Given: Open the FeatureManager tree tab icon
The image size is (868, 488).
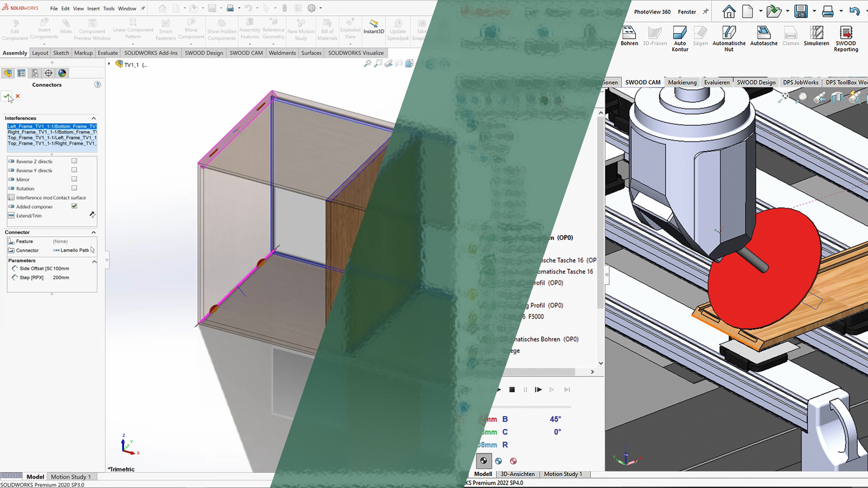Looking at the screenshot, I should (8, 73).
